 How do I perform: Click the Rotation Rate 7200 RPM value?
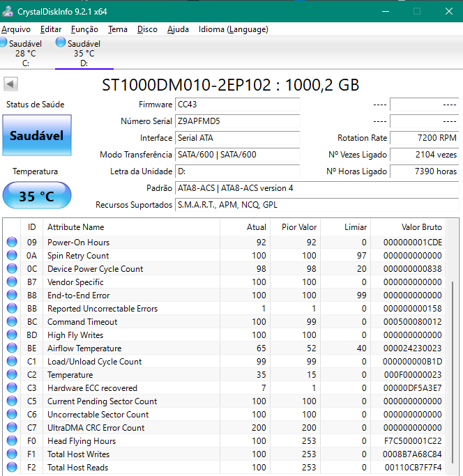pos(424,138)
